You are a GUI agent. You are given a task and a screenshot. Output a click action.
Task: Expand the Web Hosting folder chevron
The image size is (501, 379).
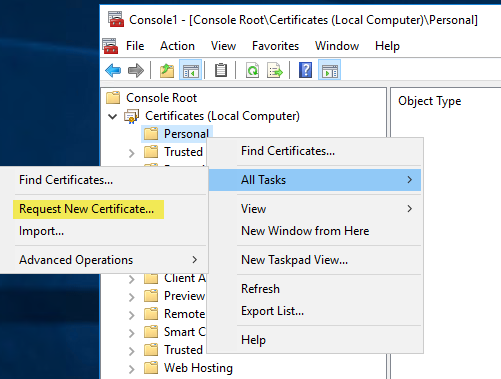(132, 369)
